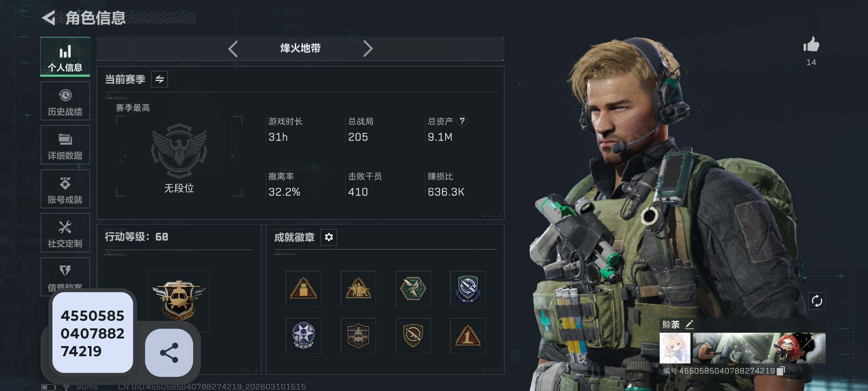Give a thumbs-up like to profile
868x391 pixels.
pyautogui.click(x=811, y=45)
